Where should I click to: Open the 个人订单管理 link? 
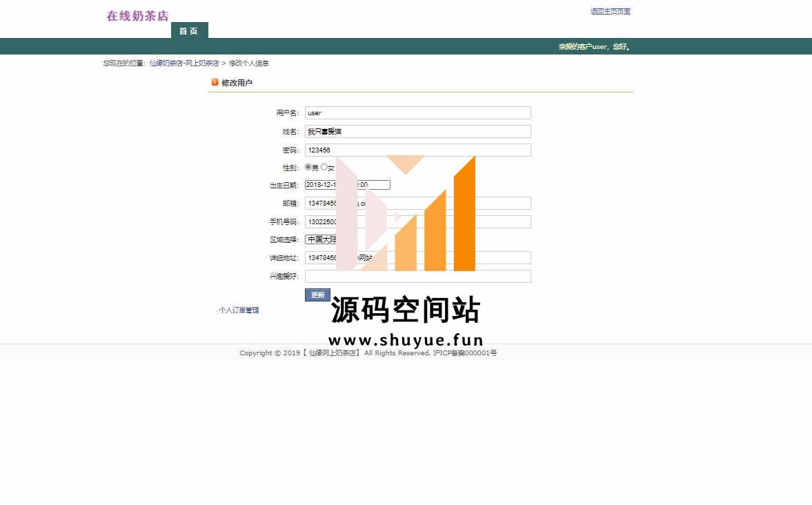[x=239, y=310]
